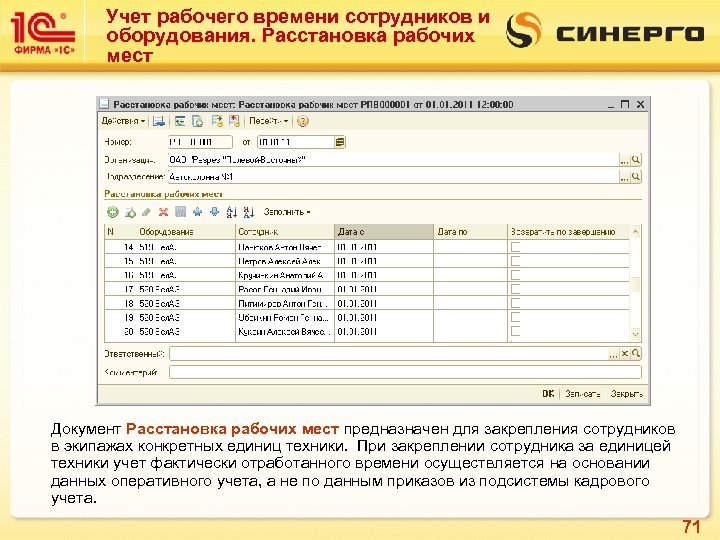The height and width of the screenshot is (540, 720).
Task: Open the Заполнить dropdown above the table
Action: tap(287, 212)
